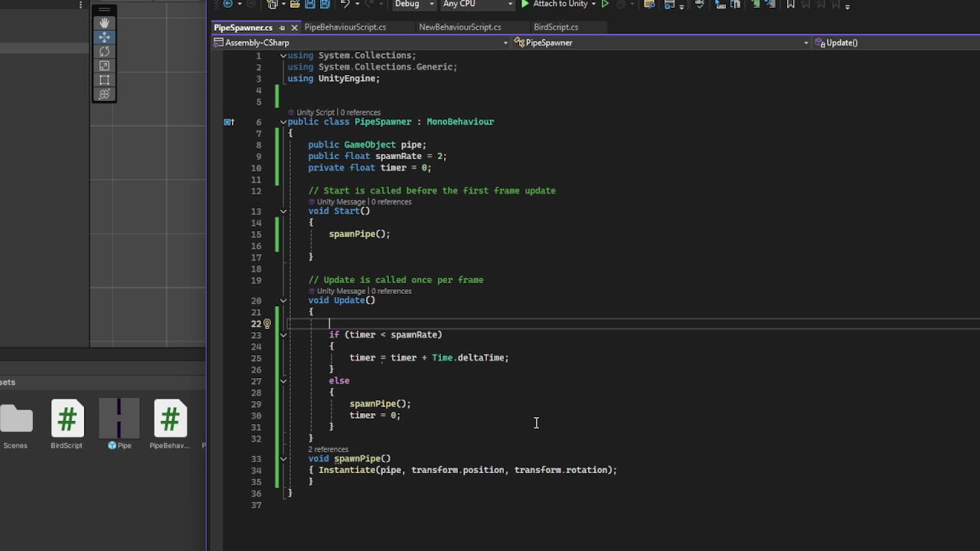The image size is (980, 551).
Task: Collapse the Update method region
Action: point(283,301)
